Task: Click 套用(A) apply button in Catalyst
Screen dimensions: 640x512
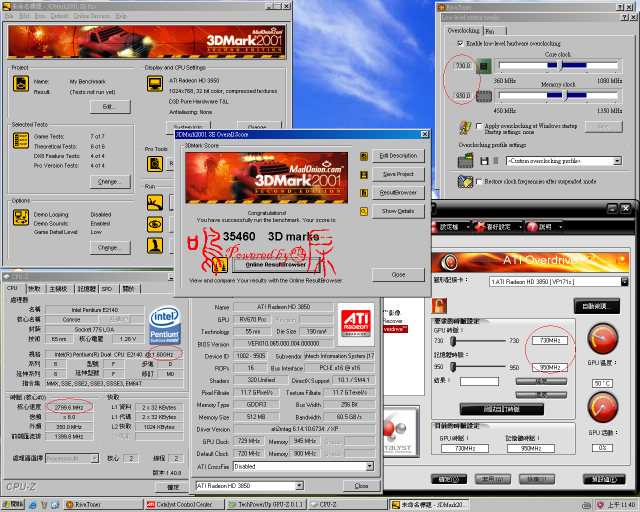Action: pyautogui.click(x=493, y=479)
